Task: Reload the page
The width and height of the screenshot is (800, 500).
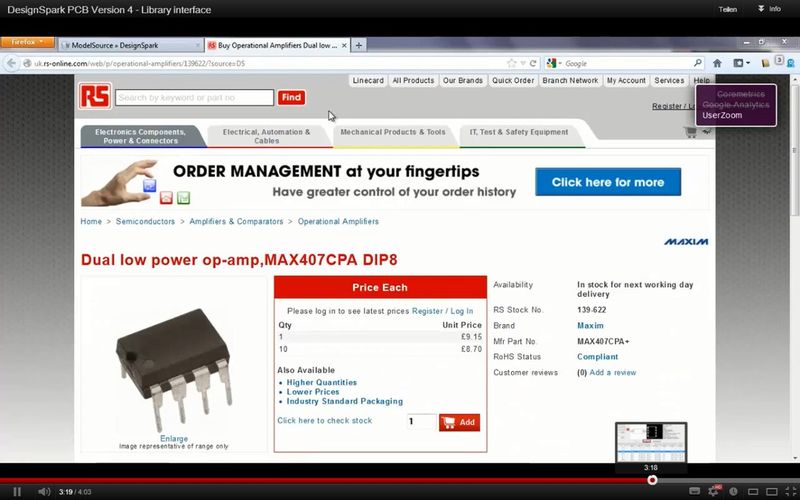Action: [x=533, y=63]
